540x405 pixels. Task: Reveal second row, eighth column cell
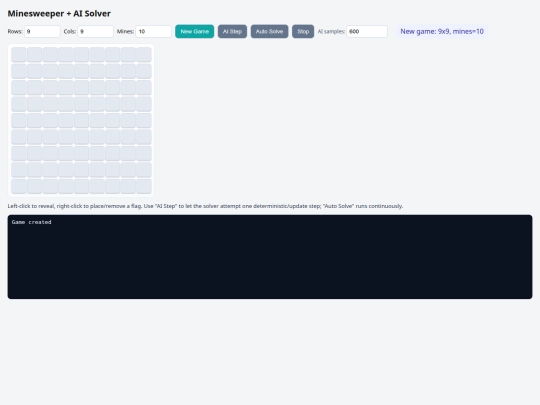pyautogui.click(x=128, y=71)
